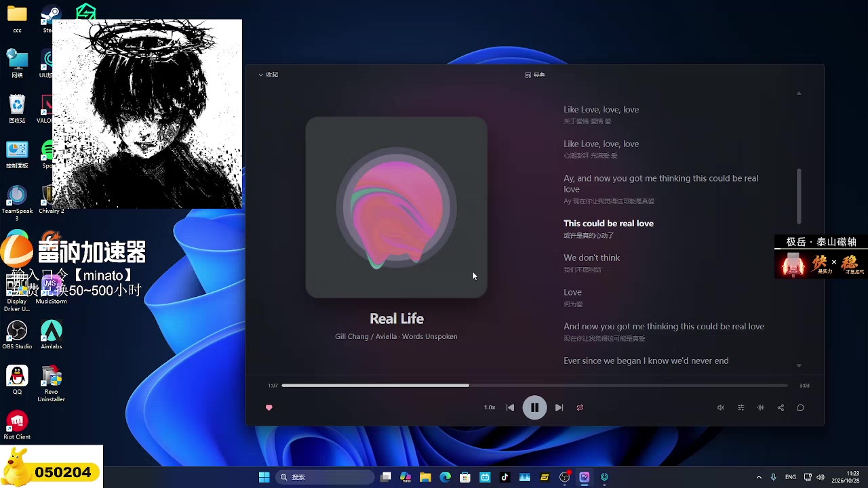Share the current song
This screenshot has width=868, height=488.
(x=781, y=407)
